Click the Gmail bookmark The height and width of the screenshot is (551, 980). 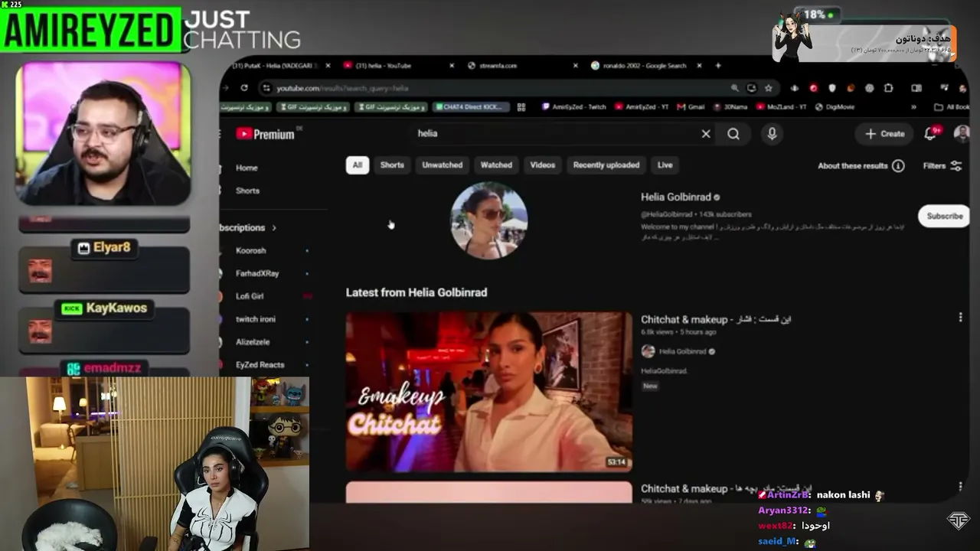tap(691, 107)
